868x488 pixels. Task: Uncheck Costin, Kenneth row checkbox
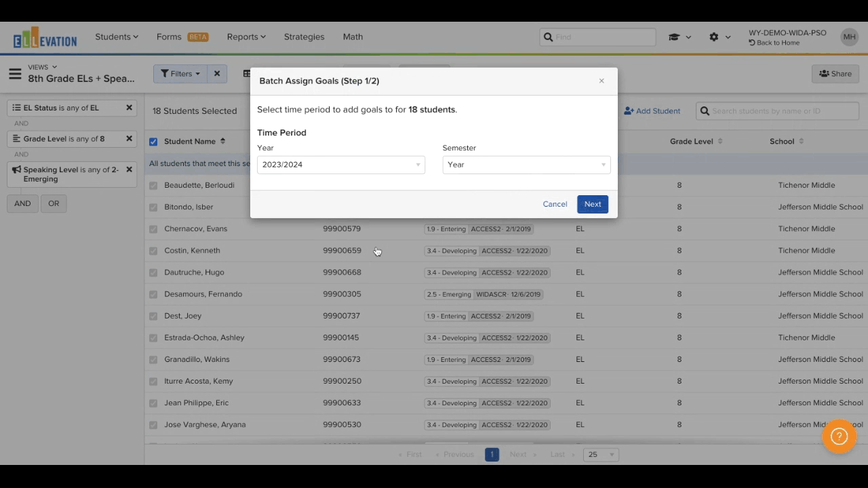153,250
